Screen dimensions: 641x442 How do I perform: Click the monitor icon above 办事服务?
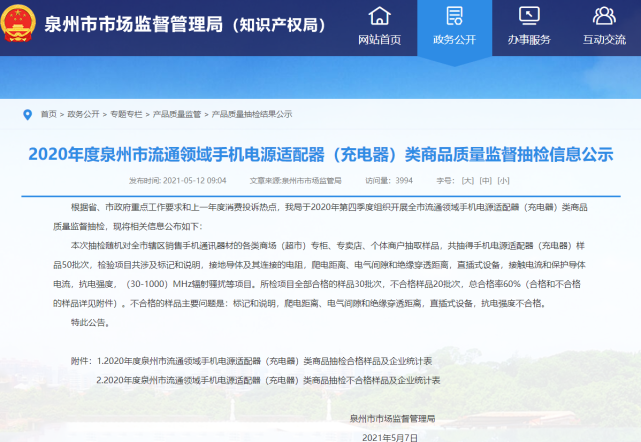(x=529, y=16)
